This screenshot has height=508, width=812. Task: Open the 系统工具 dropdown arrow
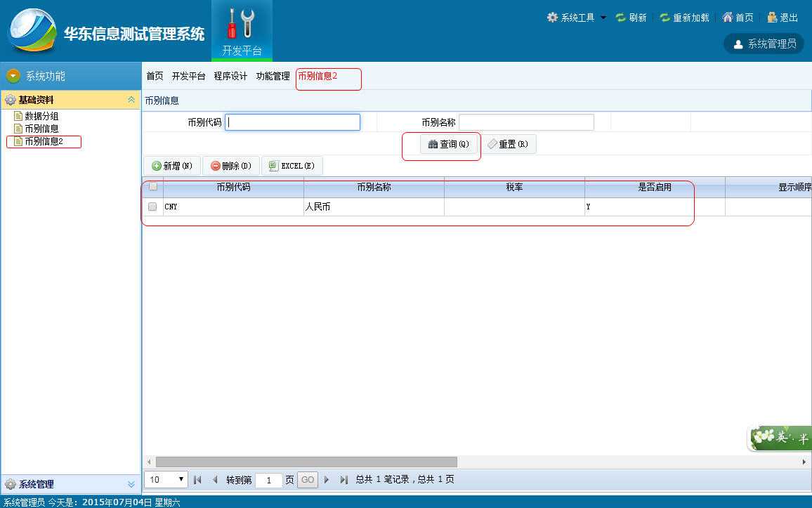[x=603, y=18]
